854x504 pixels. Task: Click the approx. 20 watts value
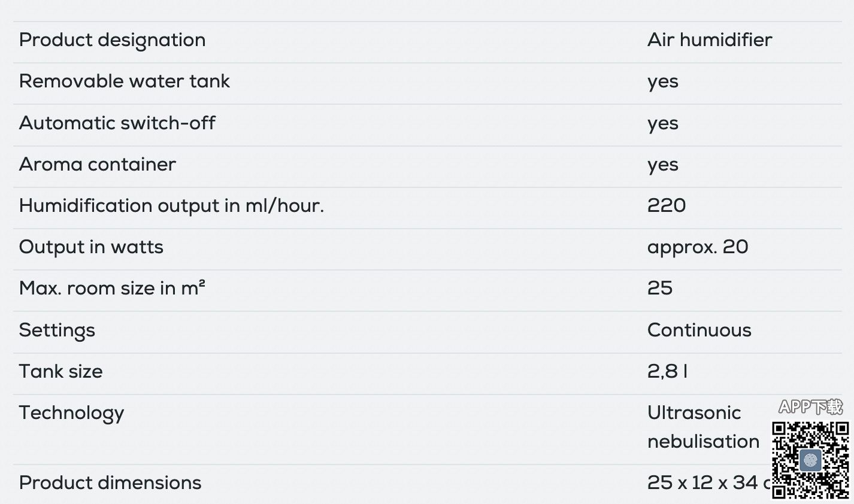click(x=697, y=247)
